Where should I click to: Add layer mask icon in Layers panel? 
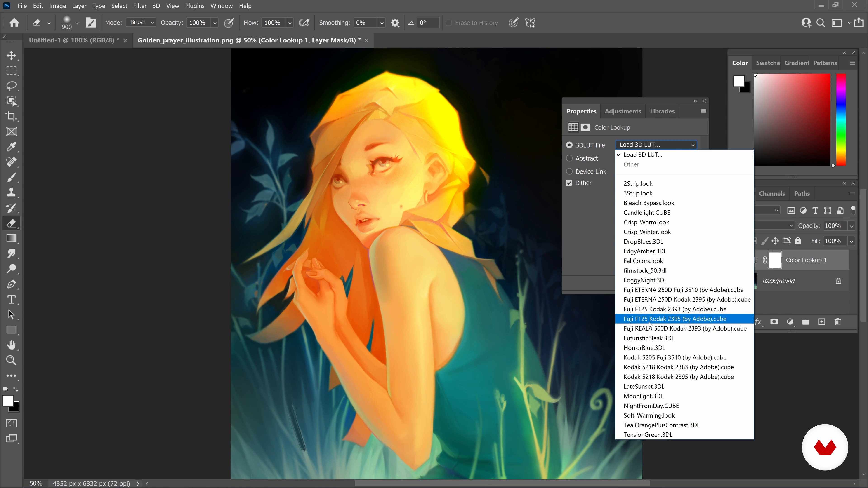pos(774,322)
